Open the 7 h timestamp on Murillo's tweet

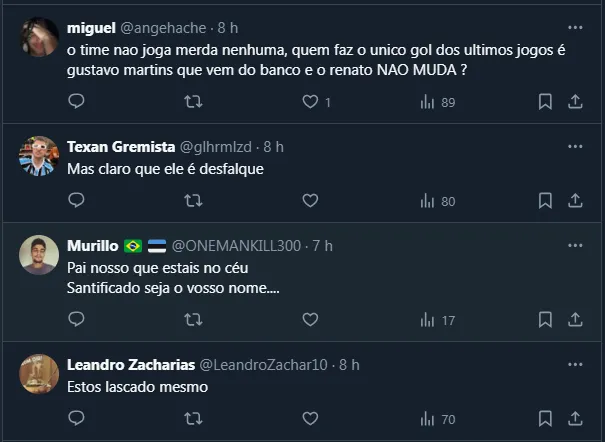coord(323,246)
